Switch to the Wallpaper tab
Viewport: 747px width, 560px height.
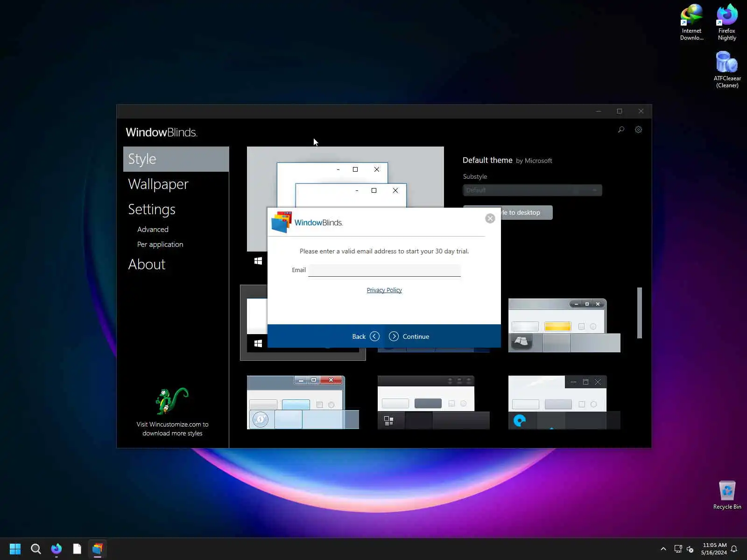tap(158, 184)
